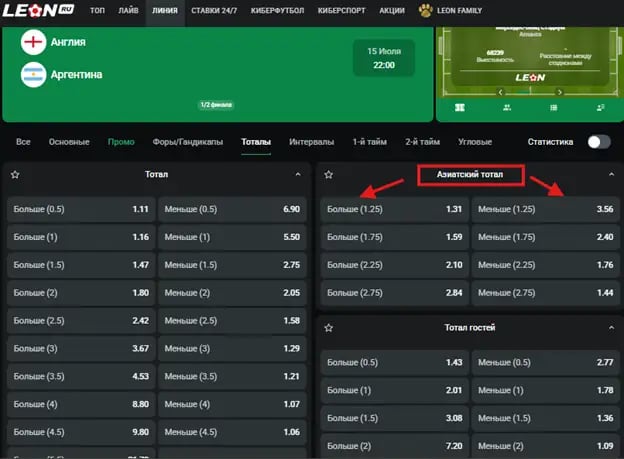
Task: Open the ЛИНИЯ menu item
Action: pyautogui.click(x=165, y=10)
